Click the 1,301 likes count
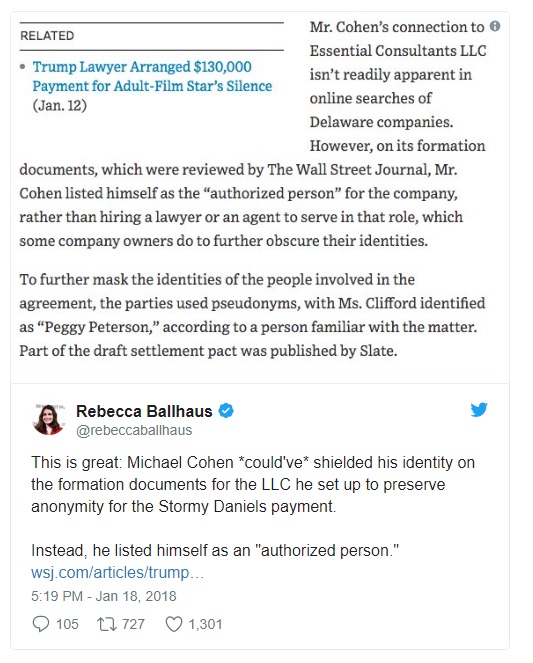This screenshot has height=663, width=533. pos(205,624)
